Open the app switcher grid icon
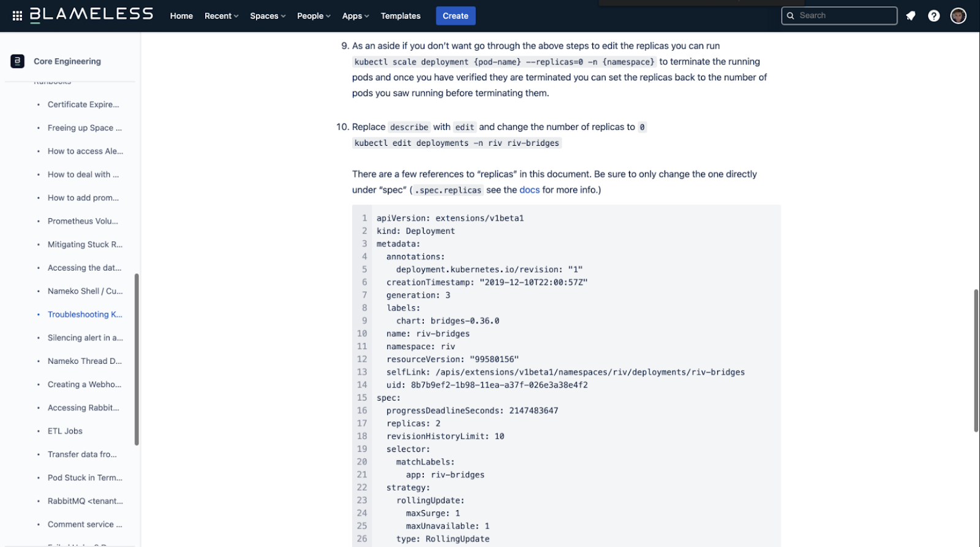This screenshot has height=547, width=980. [x=17, y=16]
